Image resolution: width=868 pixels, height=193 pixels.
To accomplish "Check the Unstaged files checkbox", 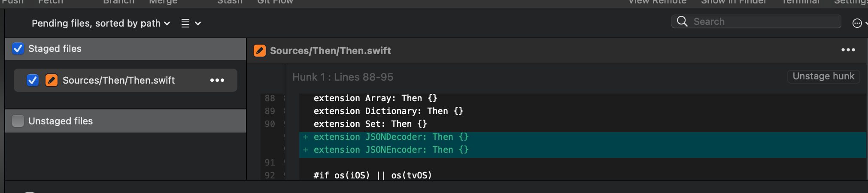I will tap(18, 121).
